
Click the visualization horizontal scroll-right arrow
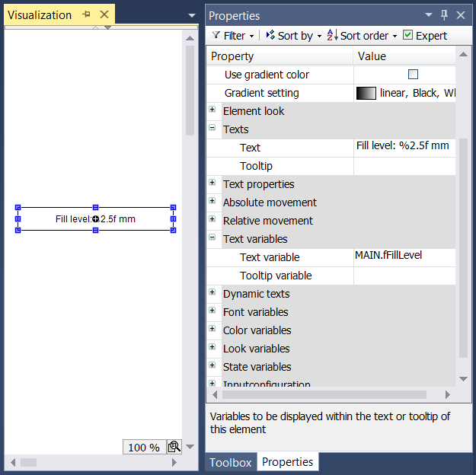pyautogui.click(x=174, y=462)
